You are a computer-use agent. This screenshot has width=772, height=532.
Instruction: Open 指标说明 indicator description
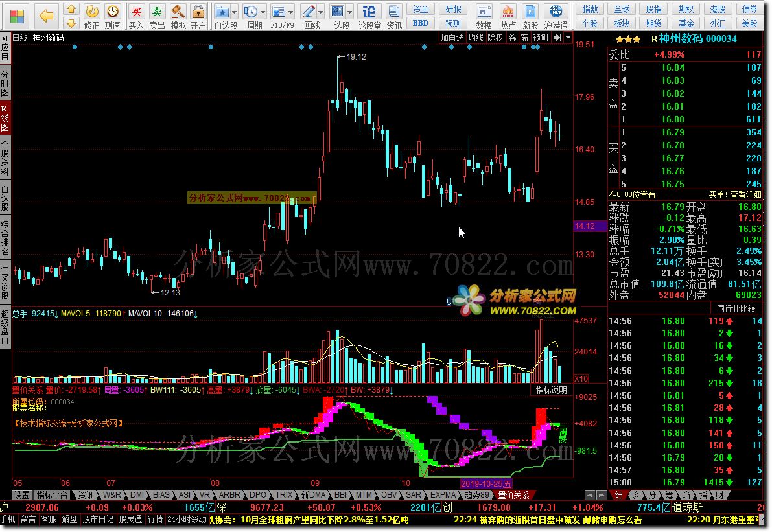(552, 390)
